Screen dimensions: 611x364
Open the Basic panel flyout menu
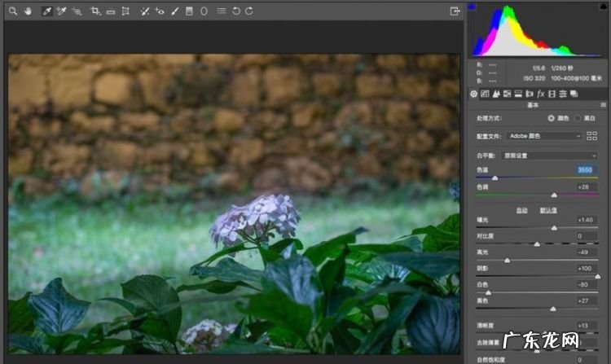pos(603,105)
